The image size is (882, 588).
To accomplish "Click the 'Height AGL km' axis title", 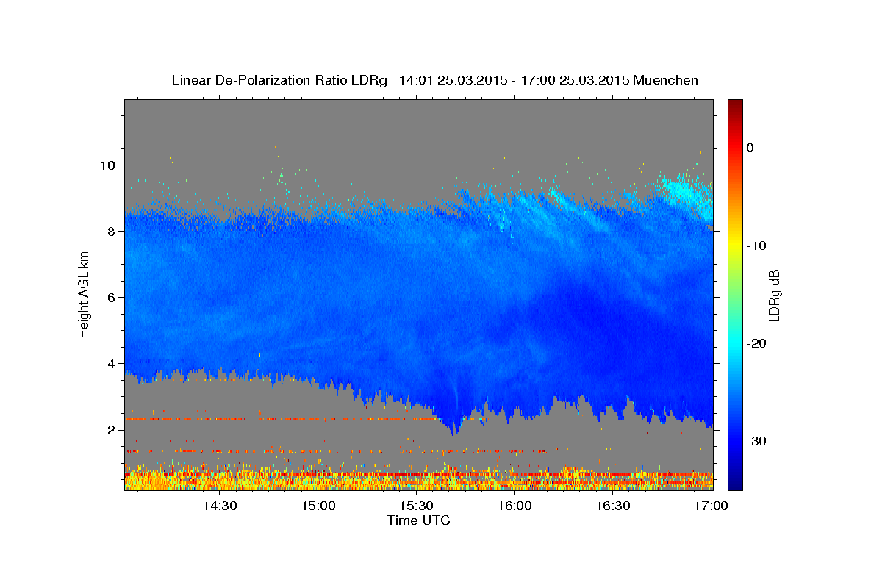I will click(85, 295).
